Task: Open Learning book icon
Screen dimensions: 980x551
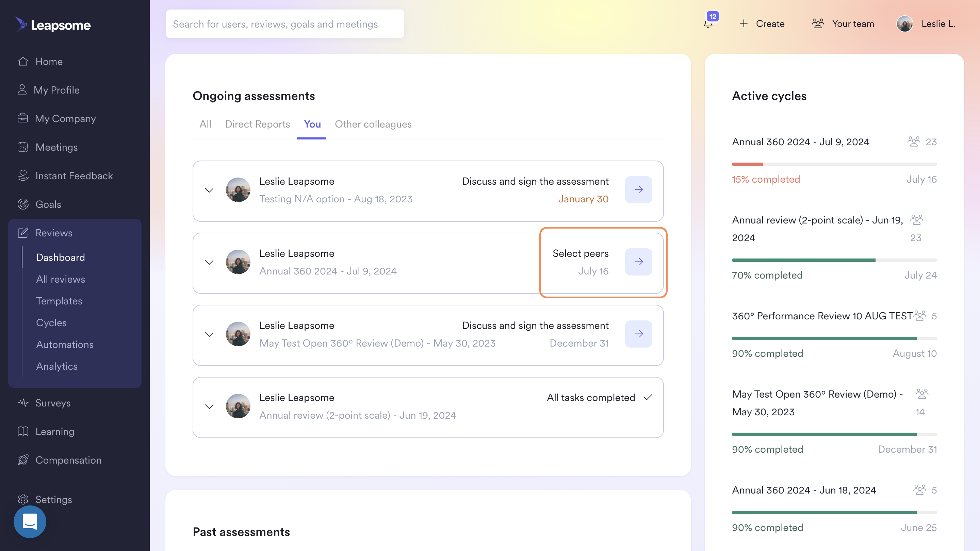Action: tap(23, 431)
